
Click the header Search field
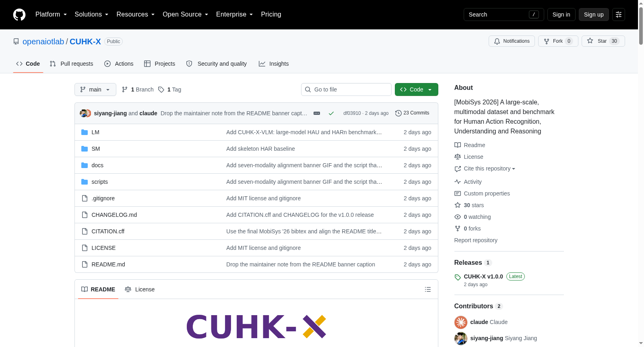coord(504,15)
